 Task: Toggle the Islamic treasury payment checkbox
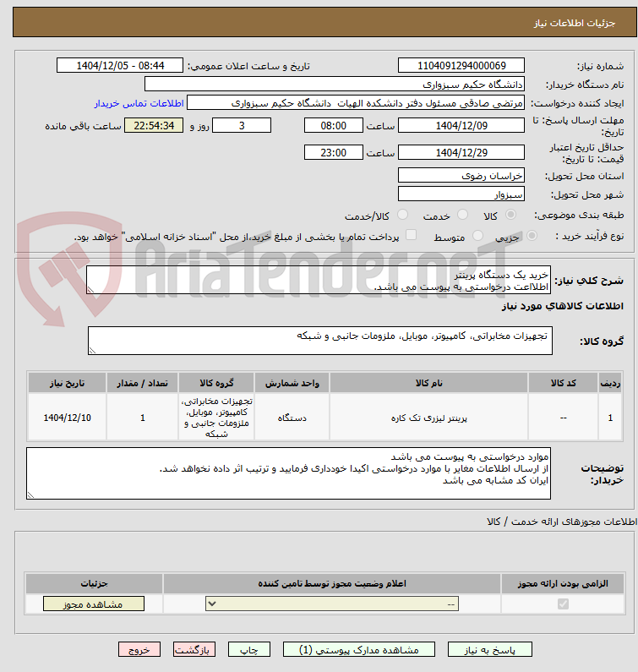click(411, 235)
